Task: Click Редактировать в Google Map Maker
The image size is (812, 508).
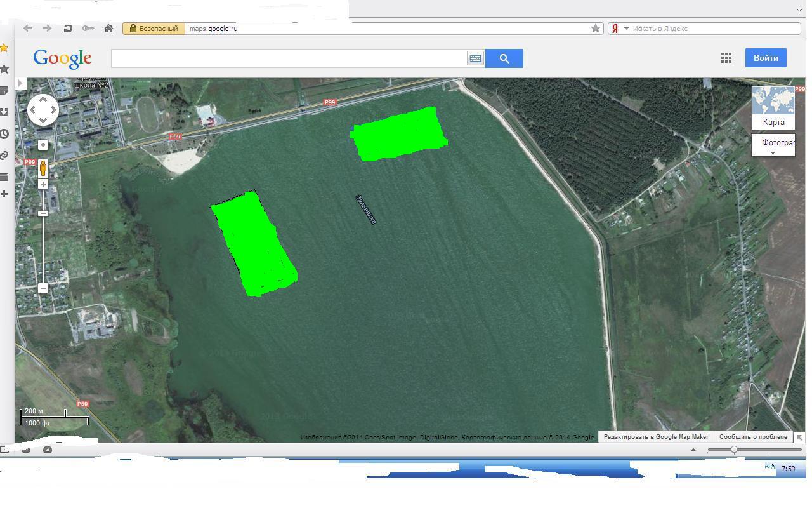Action: tap(656, 437)
